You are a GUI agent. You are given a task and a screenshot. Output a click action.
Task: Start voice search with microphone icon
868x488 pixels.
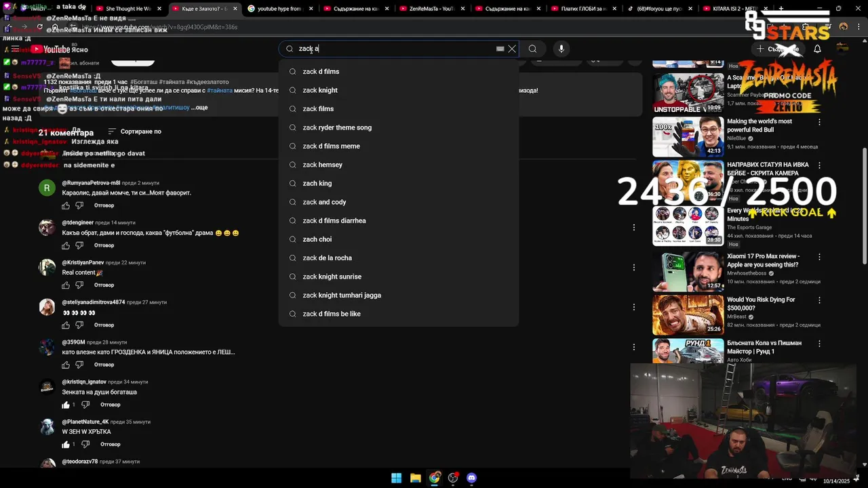pos(561,49)
